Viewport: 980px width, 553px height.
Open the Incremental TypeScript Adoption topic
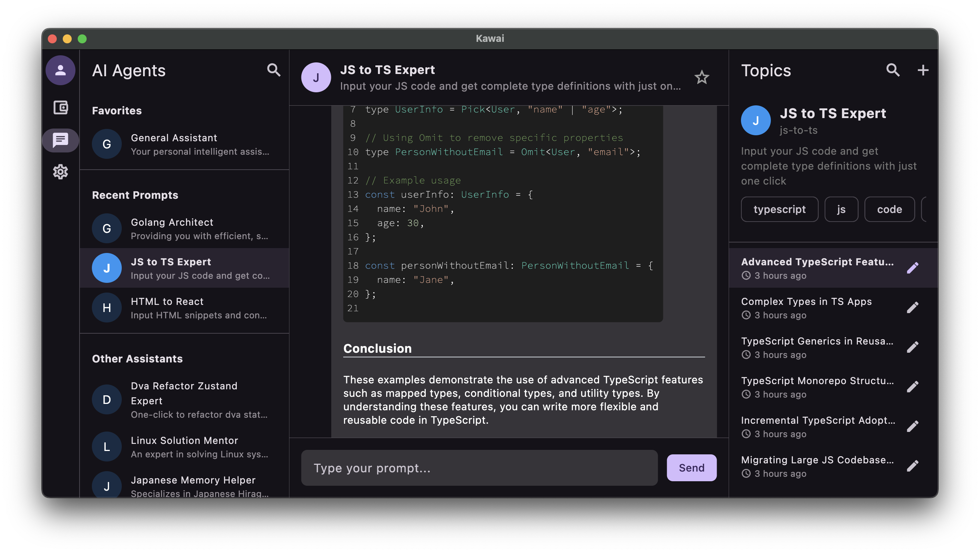click(816, 426)
